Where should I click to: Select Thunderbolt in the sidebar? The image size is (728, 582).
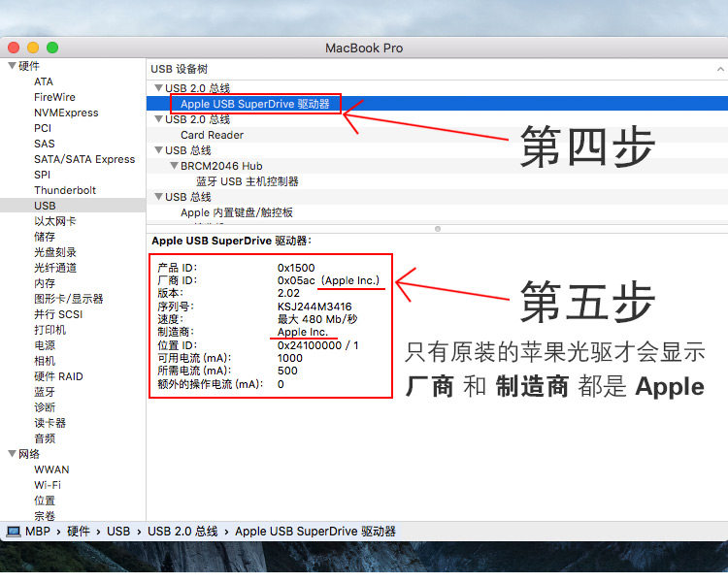coord(65,190)
